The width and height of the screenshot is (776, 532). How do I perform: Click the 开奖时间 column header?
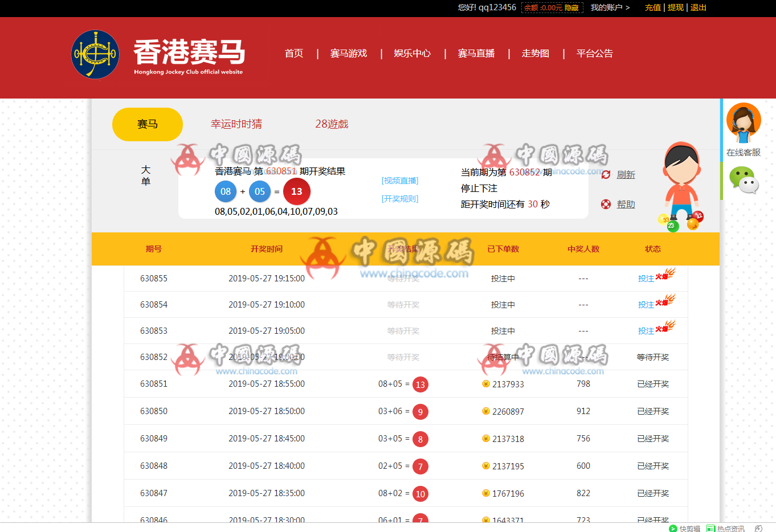coord(267,249)
